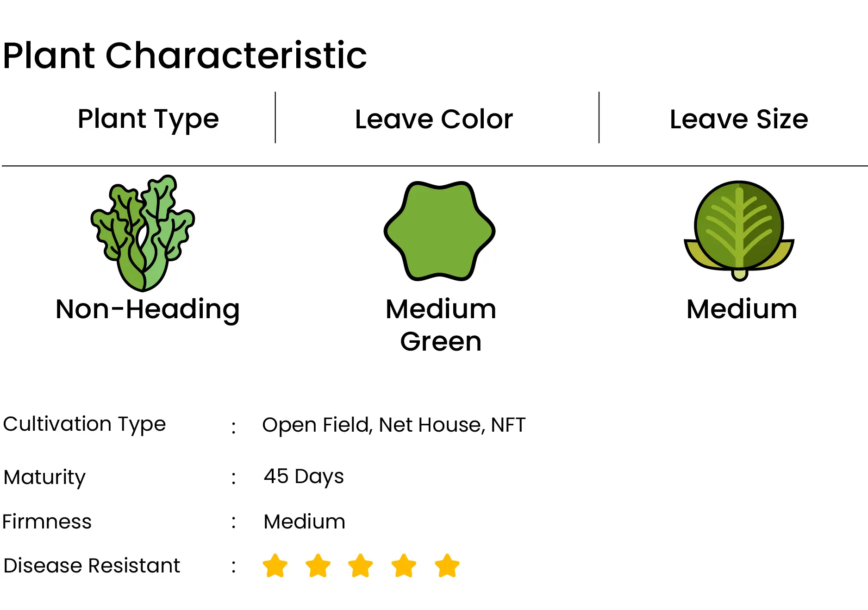Click the fifth disease resistance star
This screenshot has height=610, width=868.
click(447, 566)
